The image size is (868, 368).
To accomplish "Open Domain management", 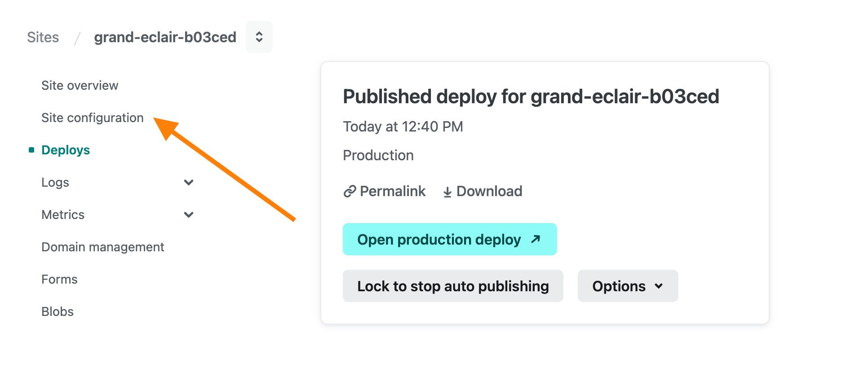I will pyautogui.click(x=102, y=247).
